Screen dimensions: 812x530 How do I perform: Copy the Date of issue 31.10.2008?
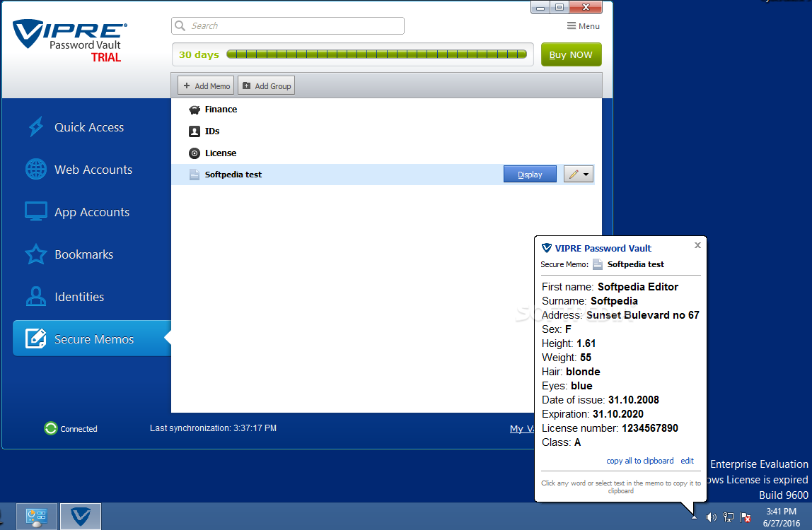point(634,400)
